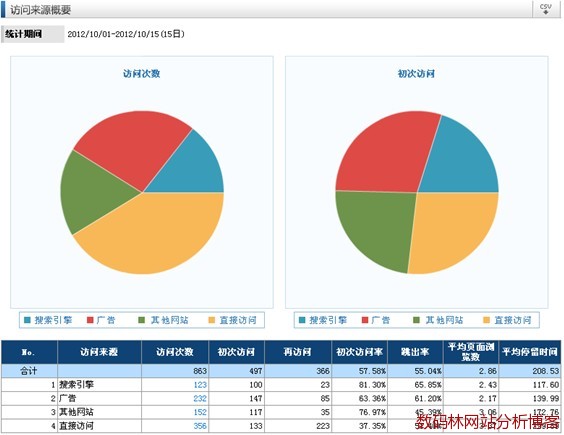564x435 pixels.
Task: Click search engine first visit rate 81.30%
Action: coord(372,385)
